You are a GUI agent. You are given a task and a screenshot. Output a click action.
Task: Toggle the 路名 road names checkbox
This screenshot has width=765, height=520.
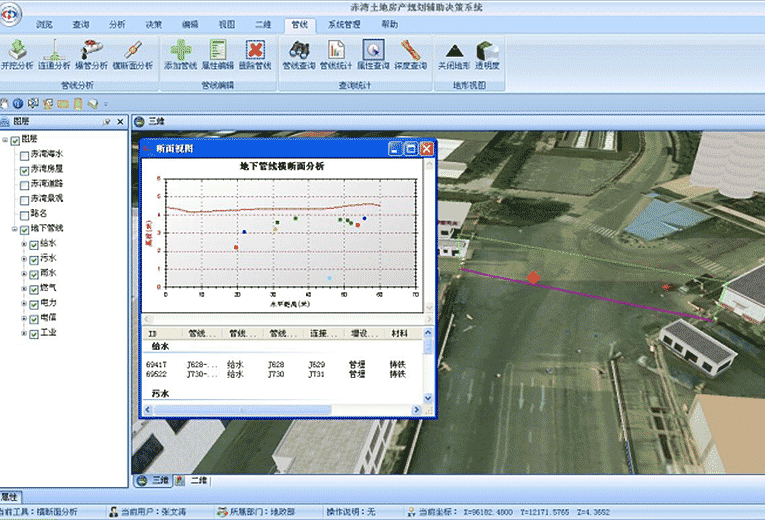tap(24, 214)
